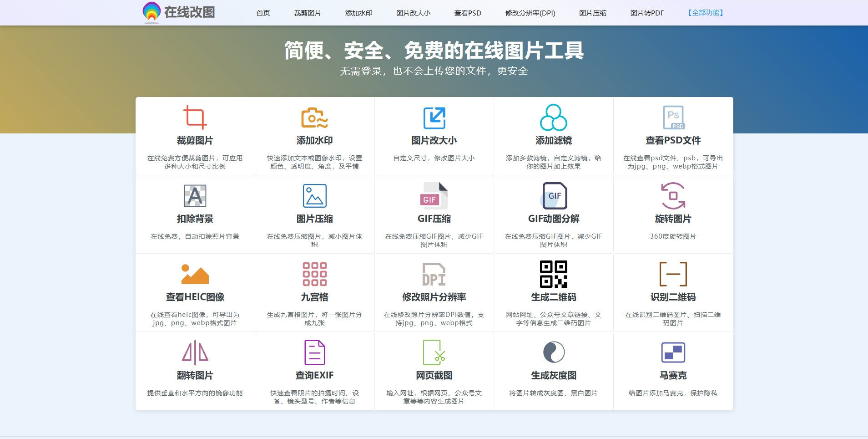Open the 网页截图 title link
Image resolution: width=868 pixels, height=439 pixels.
(x=434, y=375)
